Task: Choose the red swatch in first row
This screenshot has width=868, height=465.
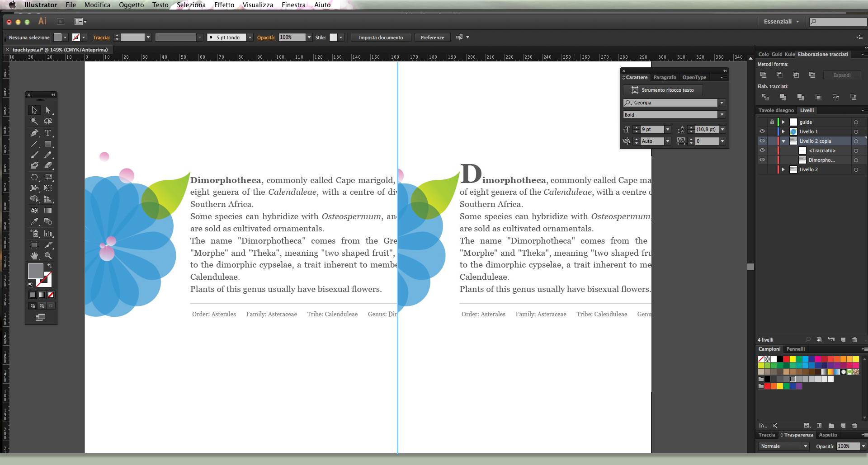Action: tap(786, 359)
